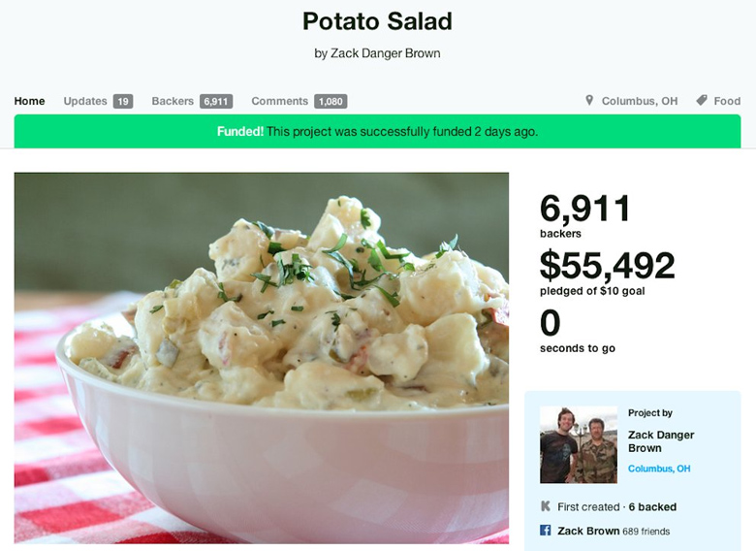Click the location pin icon near Columbus, OH
The height and width of the screenshot is (551, 756).
coord(588,100)
